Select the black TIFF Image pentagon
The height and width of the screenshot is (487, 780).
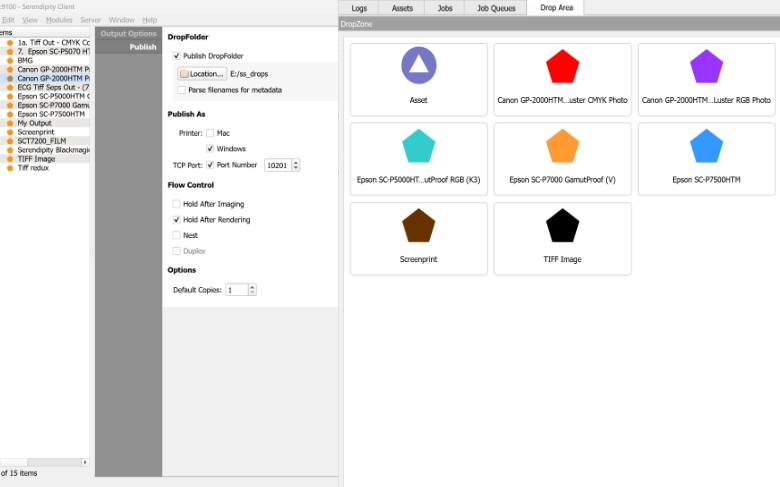(563, 226)
